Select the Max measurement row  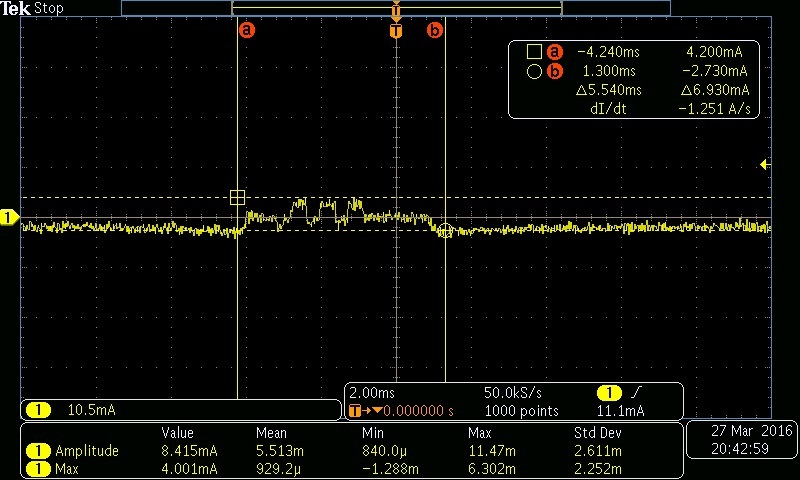click(x=352, y=469)
